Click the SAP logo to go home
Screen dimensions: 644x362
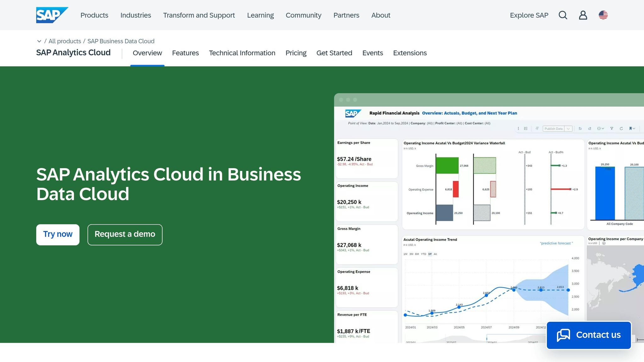coord(51,14)
